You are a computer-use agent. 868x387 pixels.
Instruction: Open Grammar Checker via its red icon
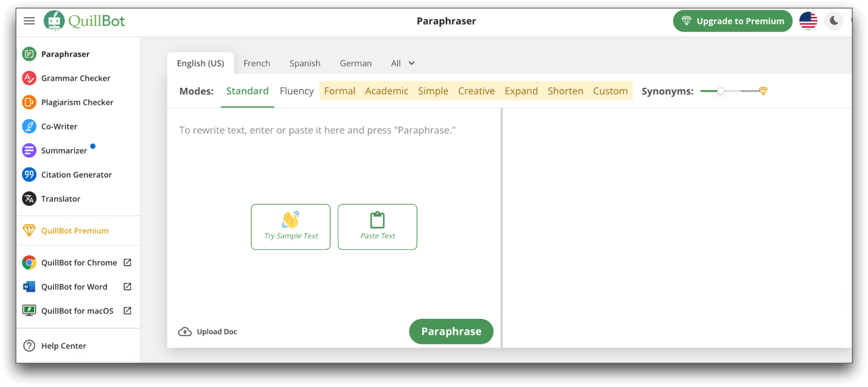pos(29,78)
